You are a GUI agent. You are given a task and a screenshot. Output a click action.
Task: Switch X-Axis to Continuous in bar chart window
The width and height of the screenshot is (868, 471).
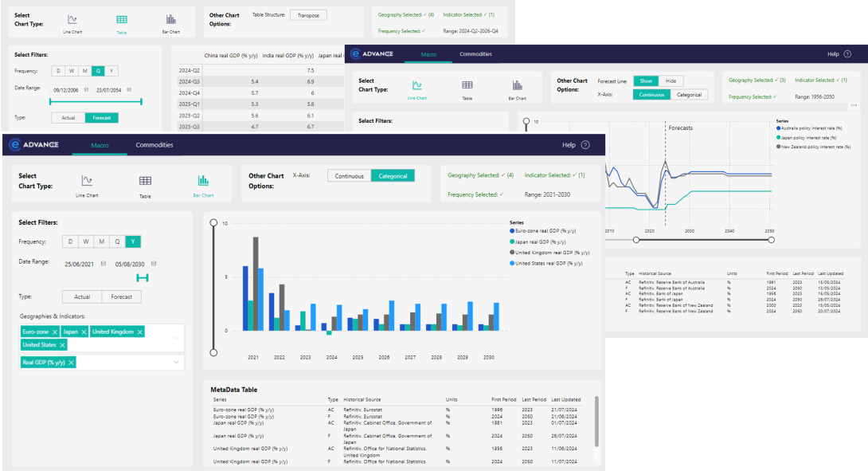349,176
